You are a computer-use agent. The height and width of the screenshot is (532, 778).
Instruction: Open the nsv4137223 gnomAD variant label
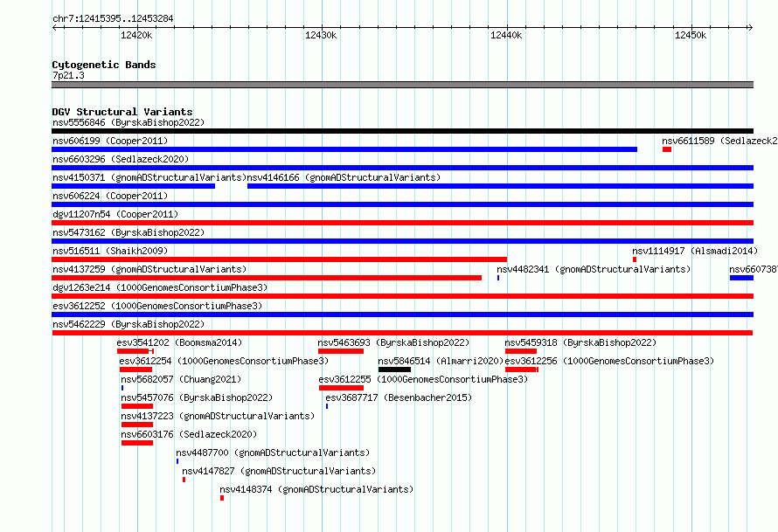(218, 416)
